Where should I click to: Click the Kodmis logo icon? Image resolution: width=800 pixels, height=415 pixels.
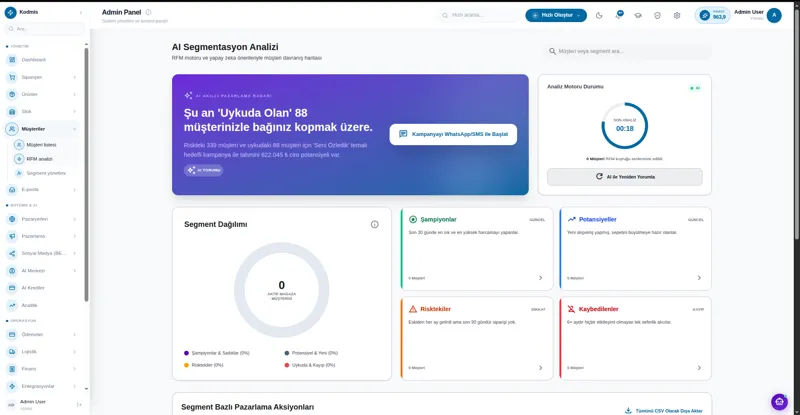[x=10, y=12]
